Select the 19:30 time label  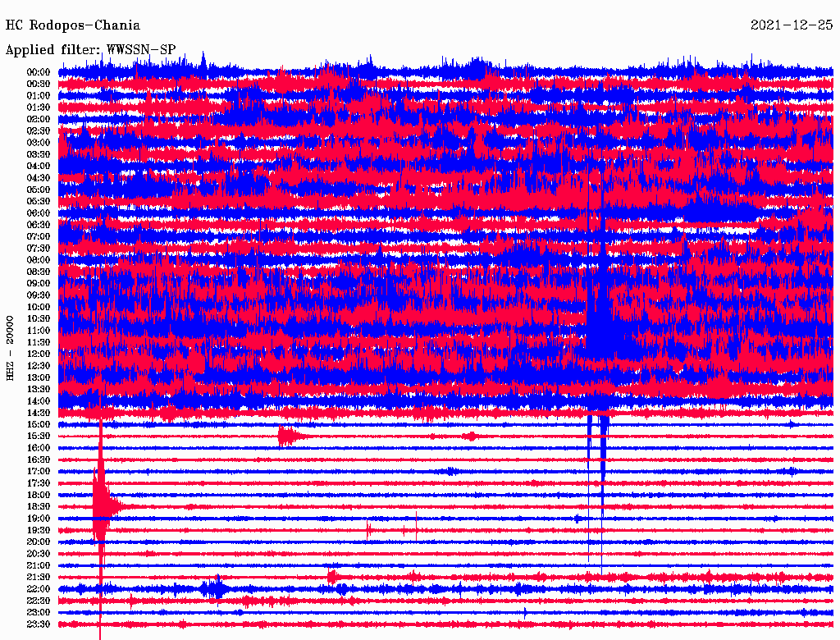[39, 530]
